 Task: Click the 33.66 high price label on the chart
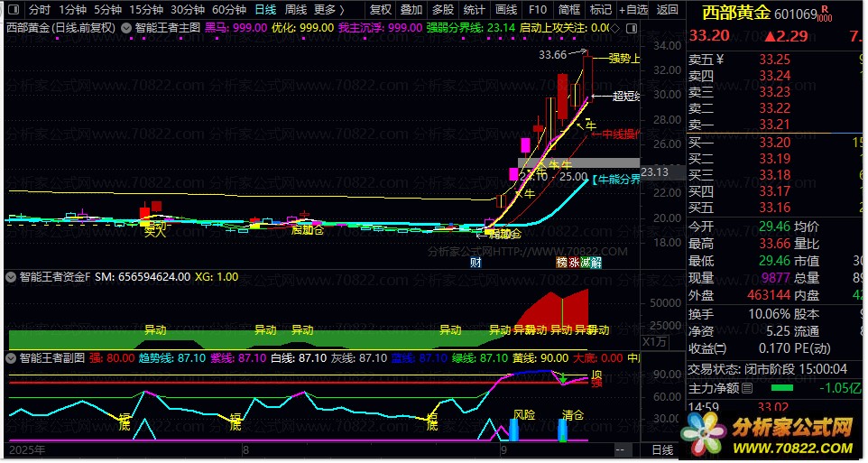coord(552,55)
